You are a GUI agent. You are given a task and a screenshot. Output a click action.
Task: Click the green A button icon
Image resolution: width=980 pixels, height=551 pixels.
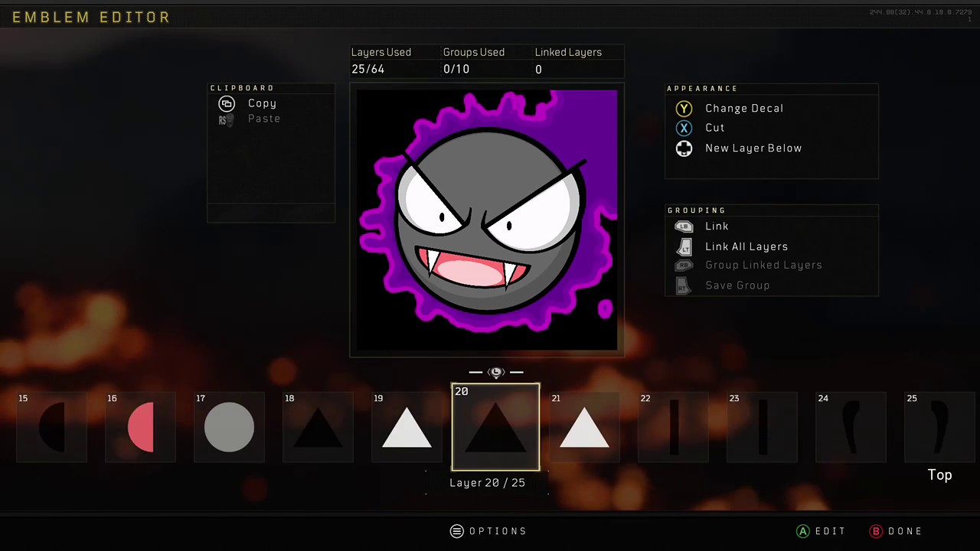coord(803,531)
